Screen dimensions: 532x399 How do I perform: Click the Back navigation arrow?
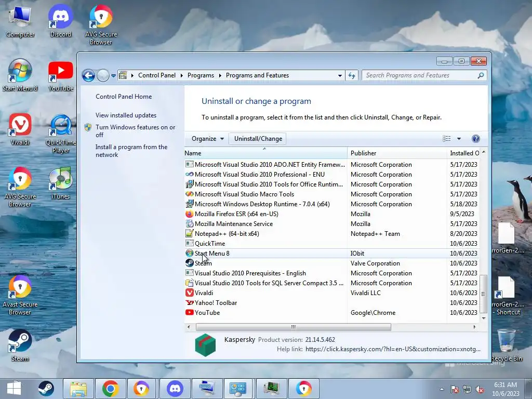88,75
